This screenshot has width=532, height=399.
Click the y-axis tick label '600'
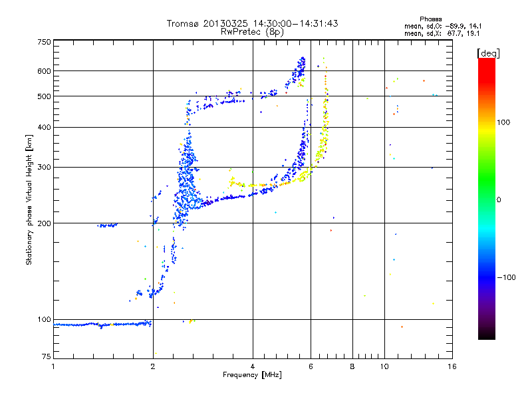click(44, 71)
